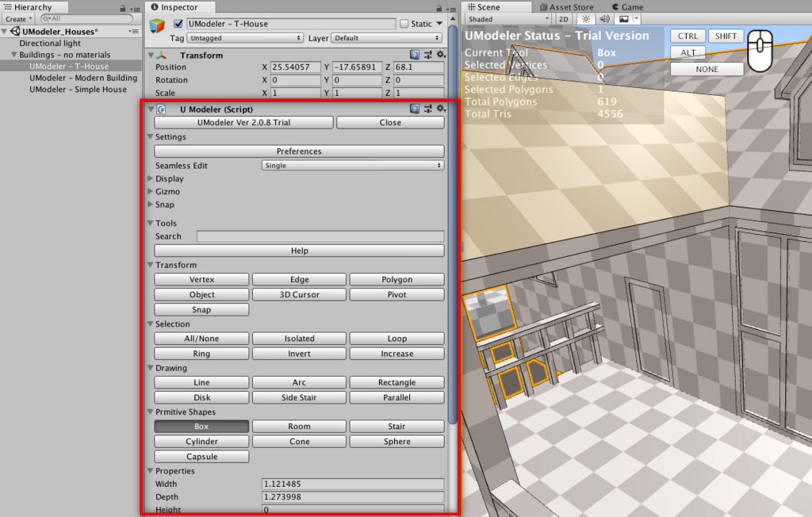Open the Layer dropdown showing Default

(x=386, y=38)
